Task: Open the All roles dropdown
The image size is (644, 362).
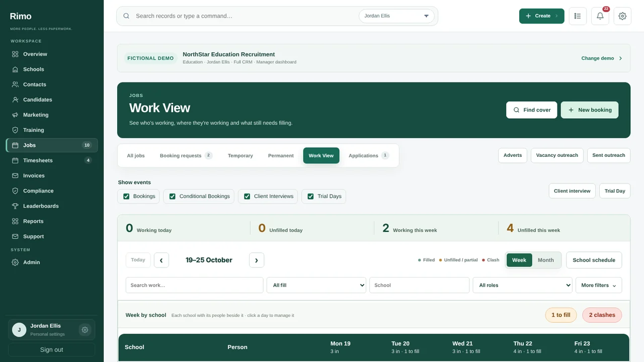Action: (522, 285)
